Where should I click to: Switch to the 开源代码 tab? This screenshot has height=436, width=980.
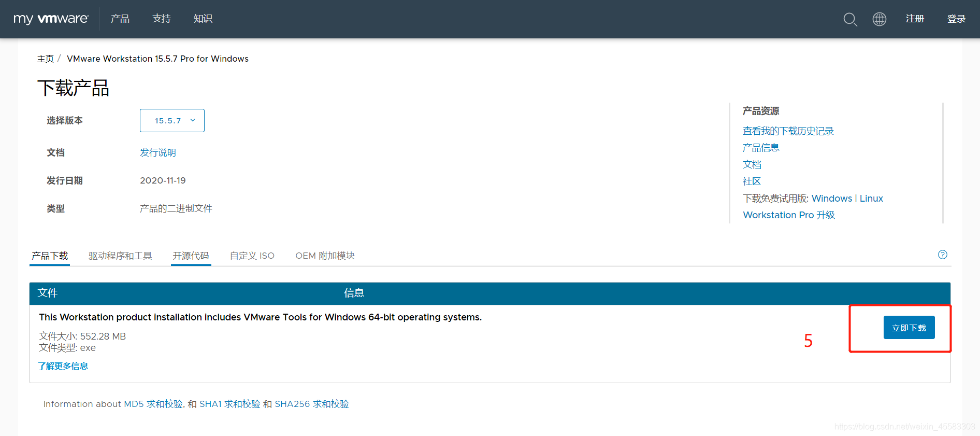(191, 256)
